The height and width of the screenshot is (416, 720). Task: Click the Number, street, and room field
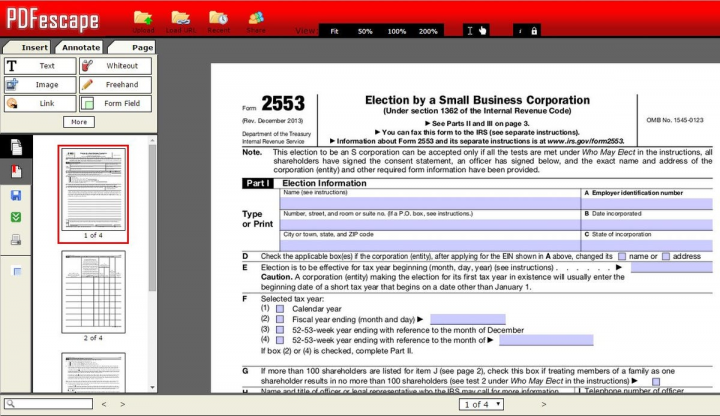[430, 225]
